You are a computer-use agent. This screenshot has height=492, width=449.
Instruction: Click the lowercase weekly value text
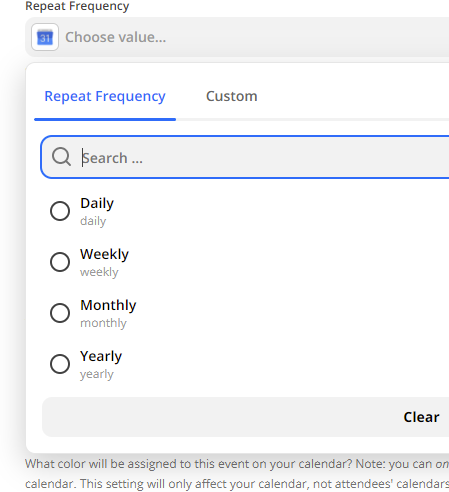(99, 272)
